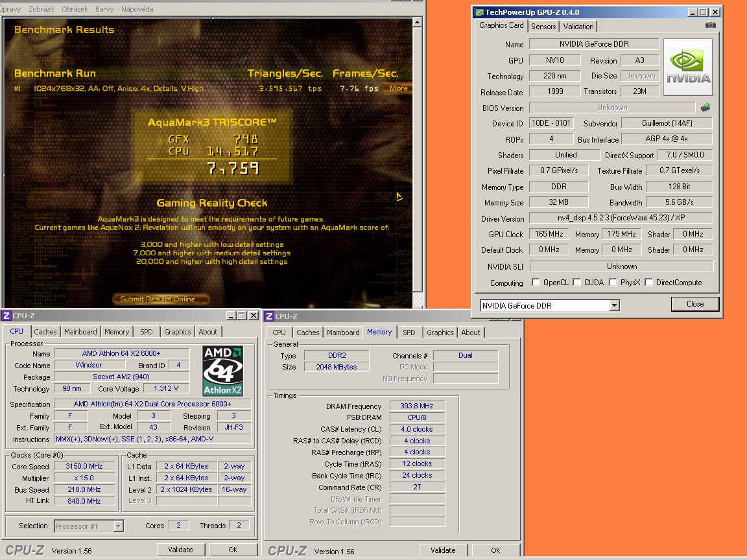Open the Caches tab in left CPU-Z window
The height and width of the screenshot is (560, 747).
45,332
